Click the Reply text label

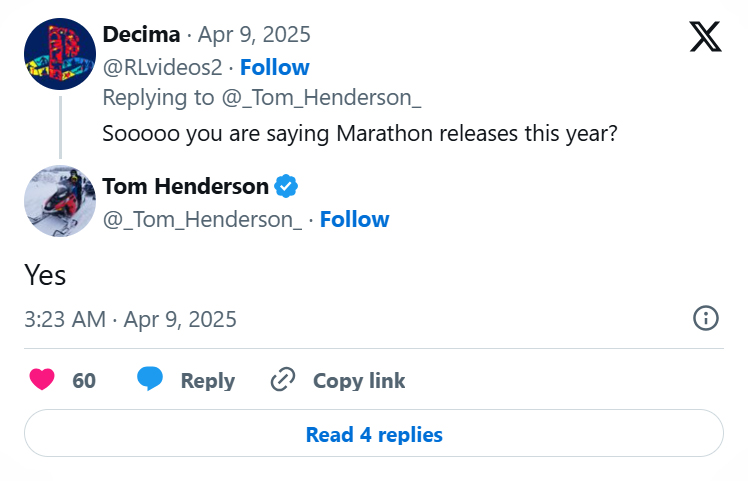(x=207, y=381)
